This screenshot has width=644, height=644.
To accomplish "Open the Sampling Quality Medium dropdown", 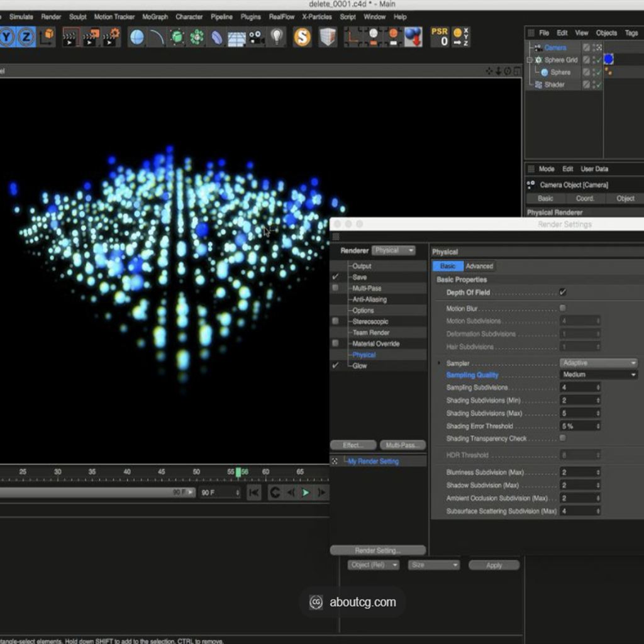I will point(598,375).
